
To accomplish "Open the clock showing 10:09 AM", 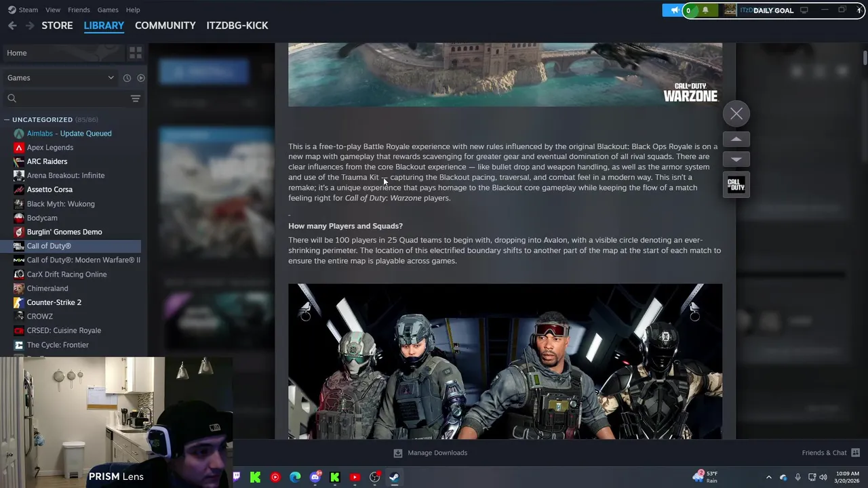I will (846, 477).
